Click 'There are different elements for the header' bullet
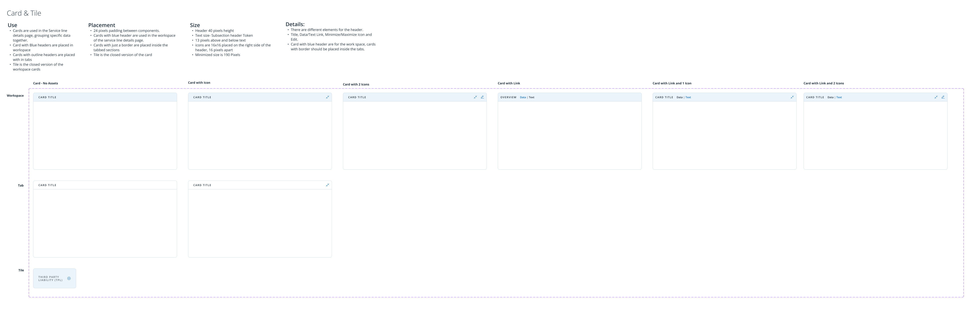 pos(327,30)
